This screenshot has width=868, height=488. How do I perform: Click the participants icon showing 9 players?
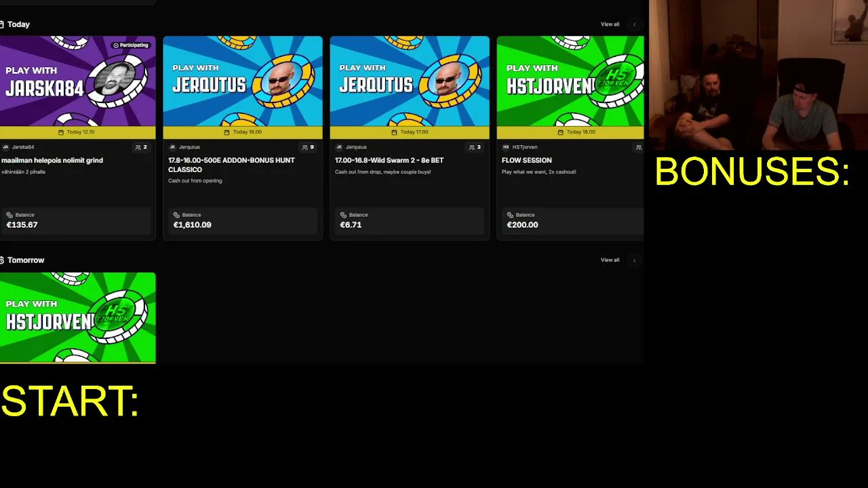click(x=305, y=147)
